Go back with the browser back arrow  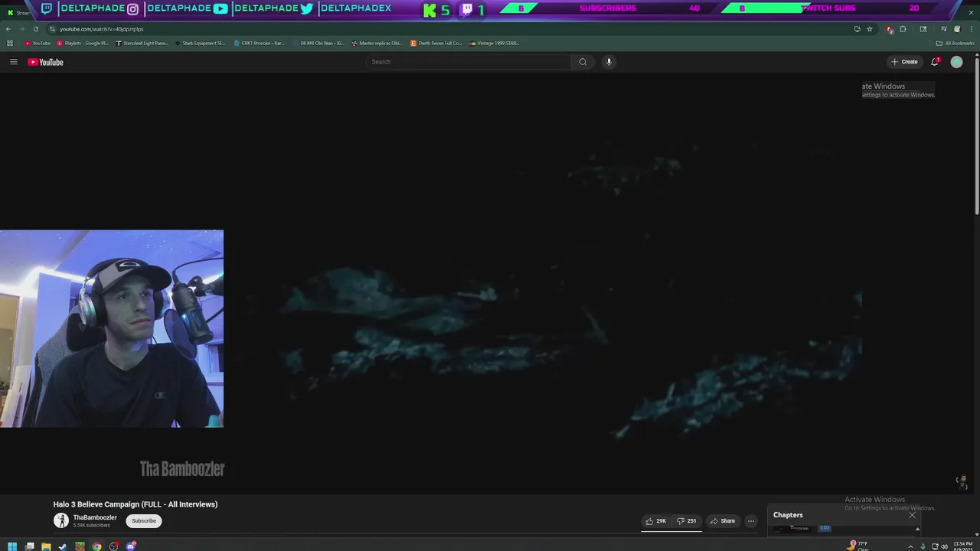click(8, 29)
